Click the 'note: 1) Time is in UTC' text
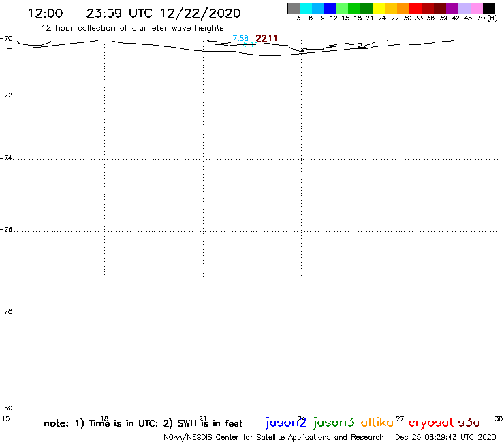This screenshot has width=504, height=443. 101,423
